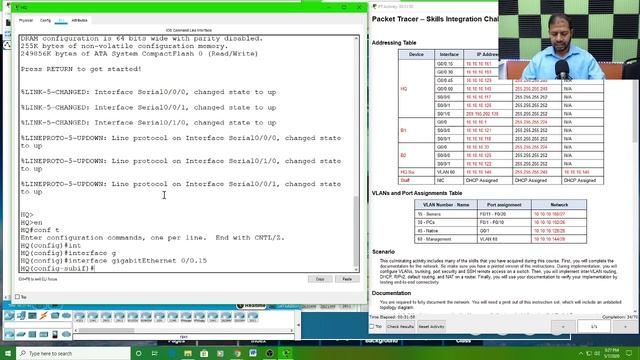Open Microsoft Store from the taskbar
This screenshot has height=360, width=640.
204,353
